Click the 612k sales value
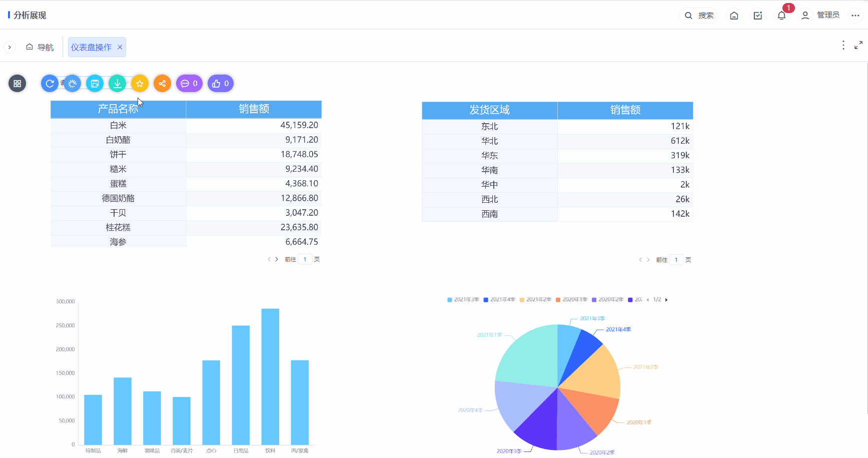868x458 pixels. (680, 141)
